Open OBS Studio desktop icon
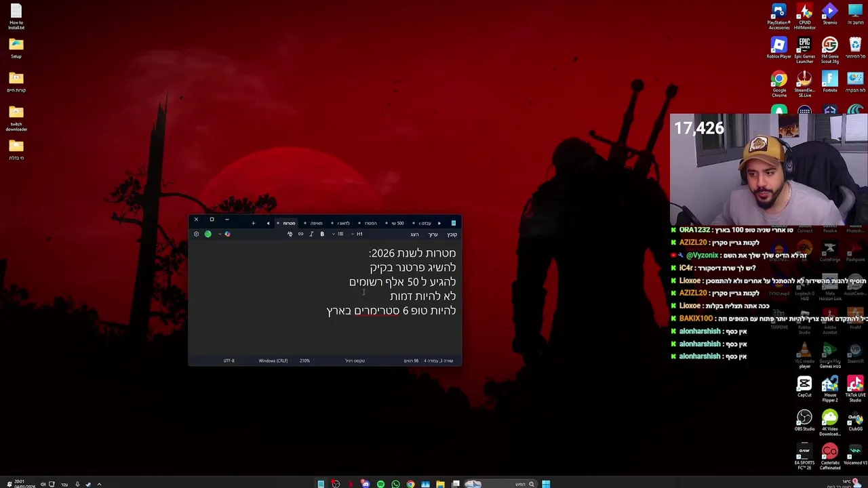The width and height of the screenshot is (868, 488). (804, 421)
